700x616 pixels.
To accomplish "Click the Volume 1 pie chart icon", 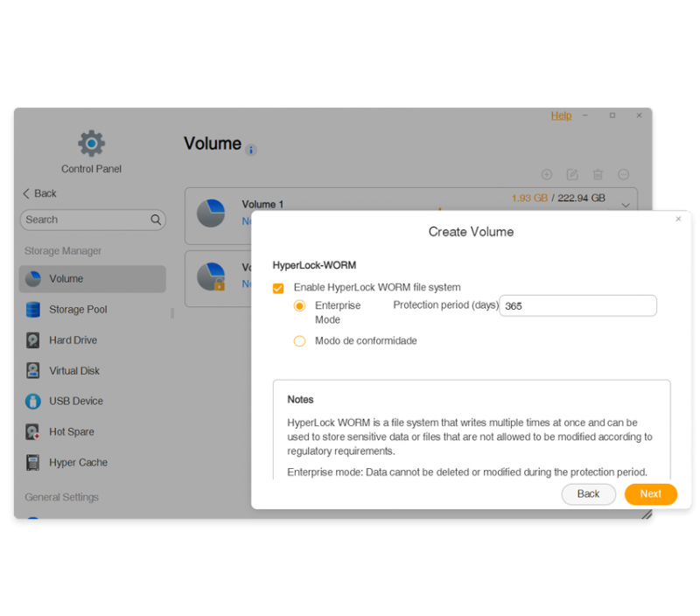I will (211, 213).
